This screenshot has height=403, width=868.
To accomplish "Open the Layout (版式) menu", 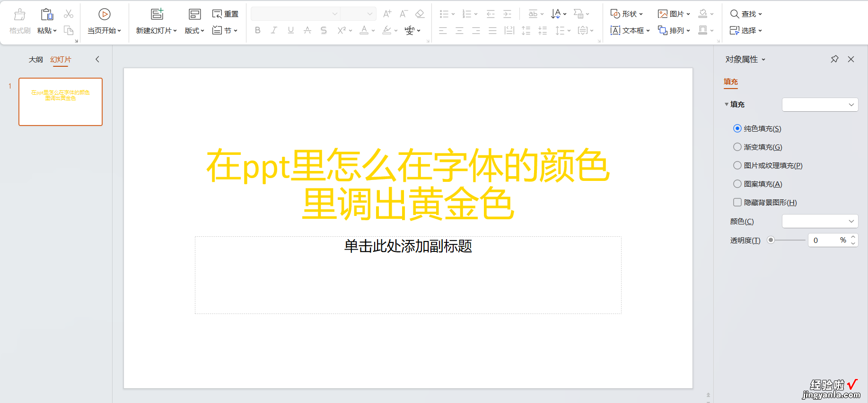I will pos(194,21).
